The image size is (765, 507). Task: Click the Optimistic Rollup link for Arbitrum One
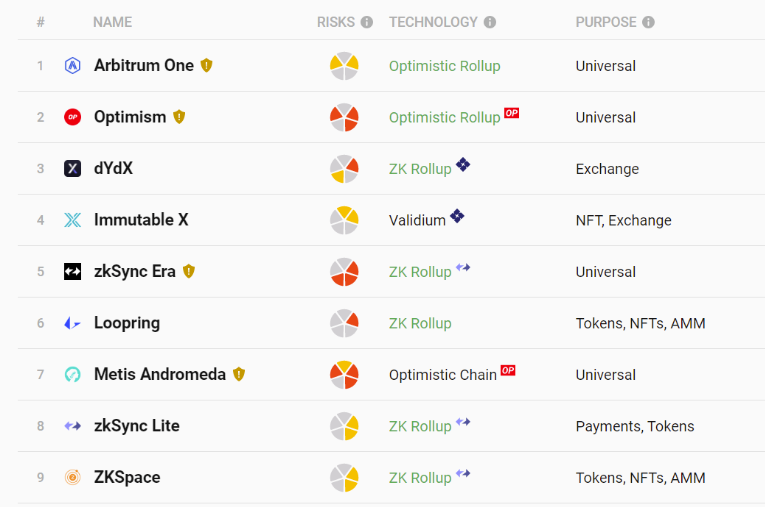point(444,66)
